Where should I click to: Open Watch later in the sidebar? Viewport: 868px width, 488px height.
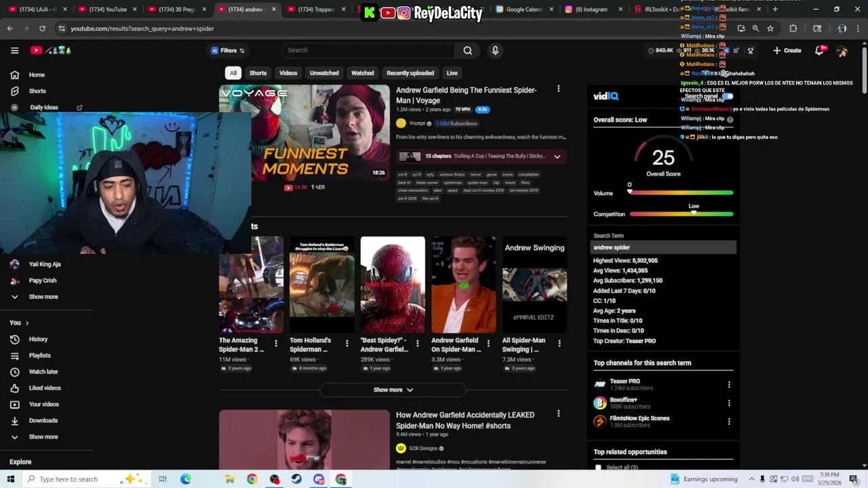pyautogui.click(x=43, y=371)
